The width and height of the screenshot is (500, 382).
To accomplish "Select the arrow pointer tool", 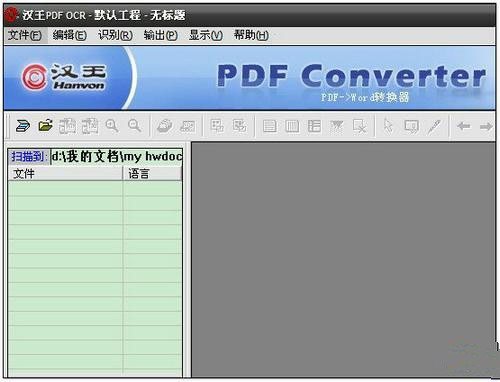I will 388,126.
